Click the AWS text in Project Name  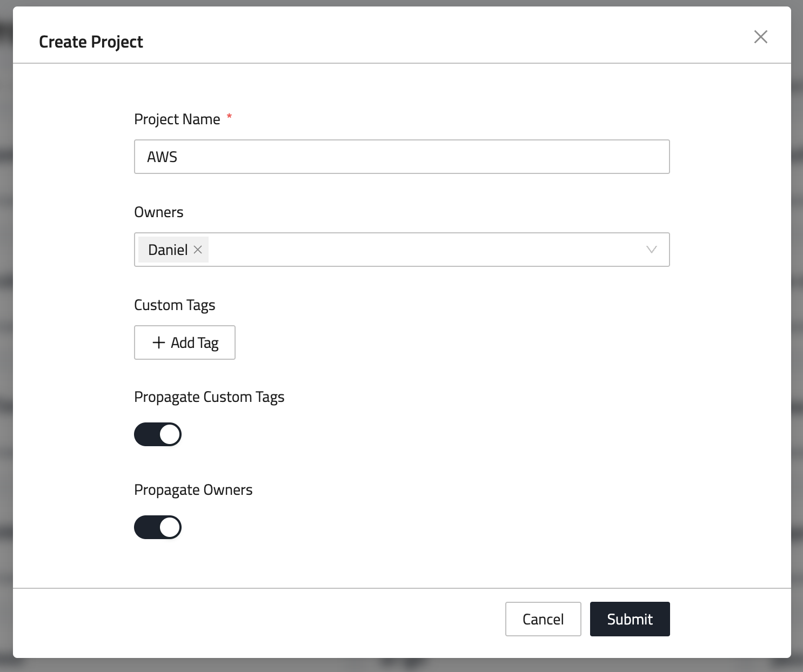tap(162, 157)
